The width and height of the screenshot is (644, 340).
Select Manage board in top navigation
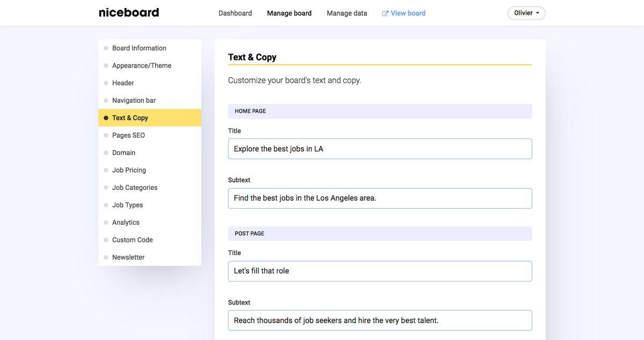(x=289, y=13)
